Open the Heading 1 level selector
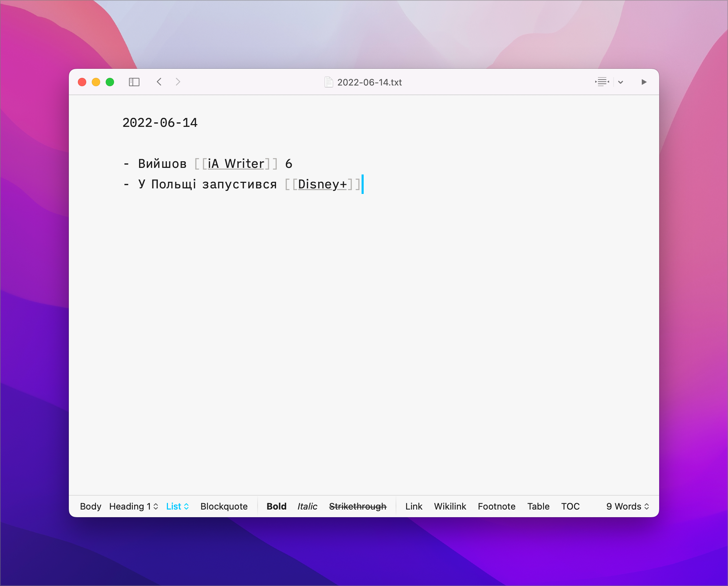 134,506
